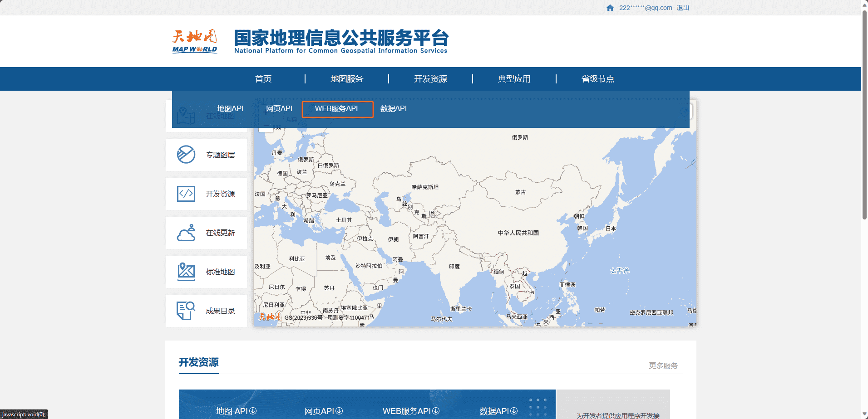868x419 pixels.
Task: Click the 哈萨克斯坦 label on map
Action: (x=425, y=187)
